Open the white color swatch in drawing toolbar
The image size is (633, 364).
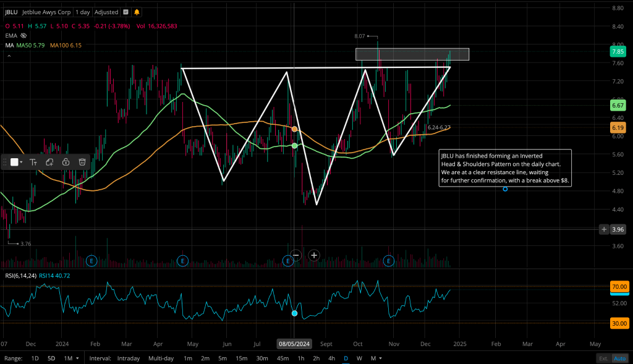15,162
